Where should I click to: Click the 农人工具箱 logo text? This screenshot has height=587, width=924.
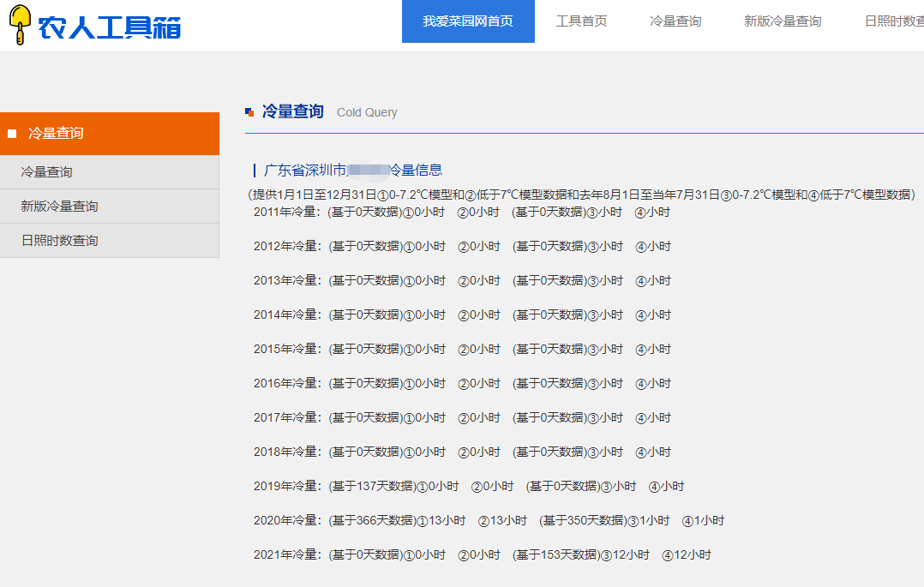click(x=110, y=27)
